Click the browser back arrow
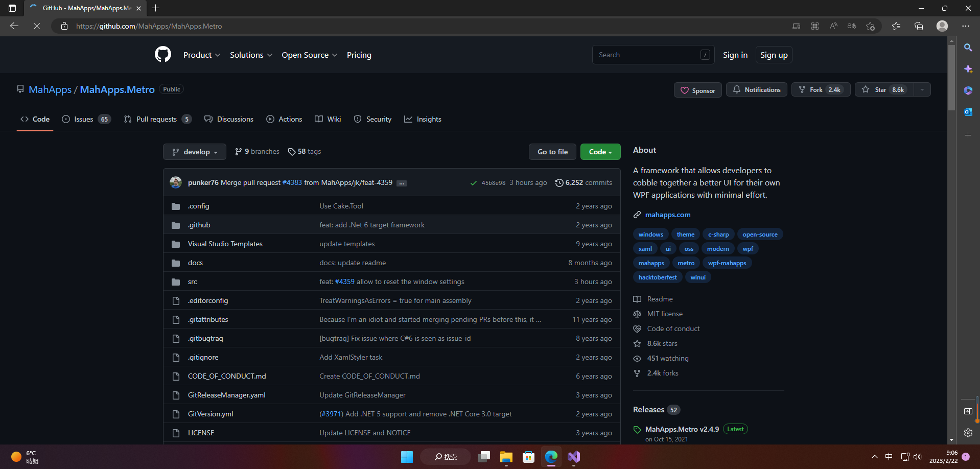The image size is (980, 469). 14,26
